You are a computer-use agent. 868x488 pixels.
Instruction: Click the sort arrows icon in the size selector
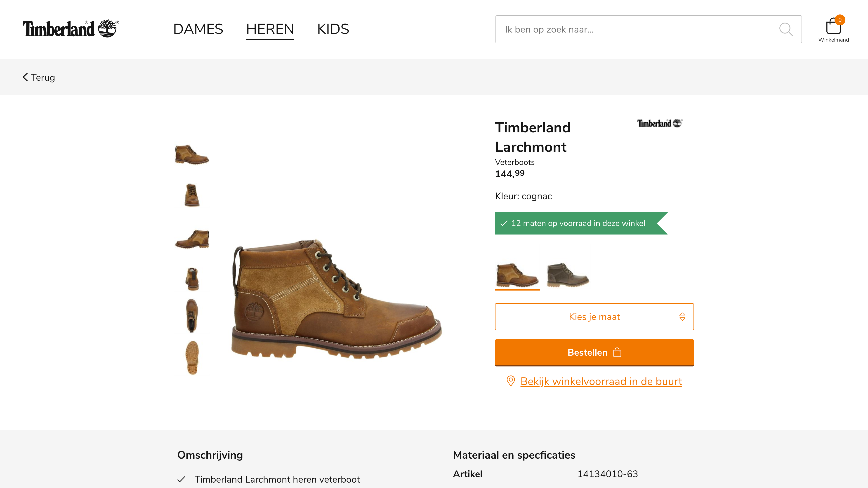tap(682, 317)
